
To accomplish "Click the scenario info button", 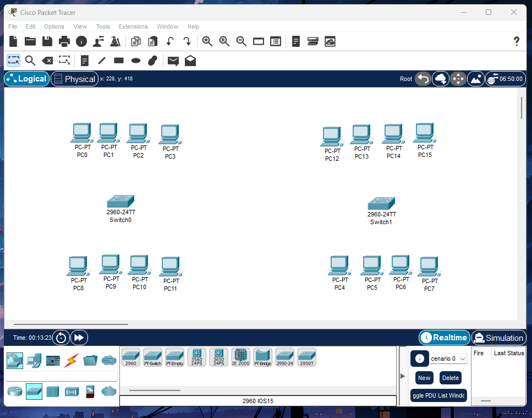I will point(420,359).
